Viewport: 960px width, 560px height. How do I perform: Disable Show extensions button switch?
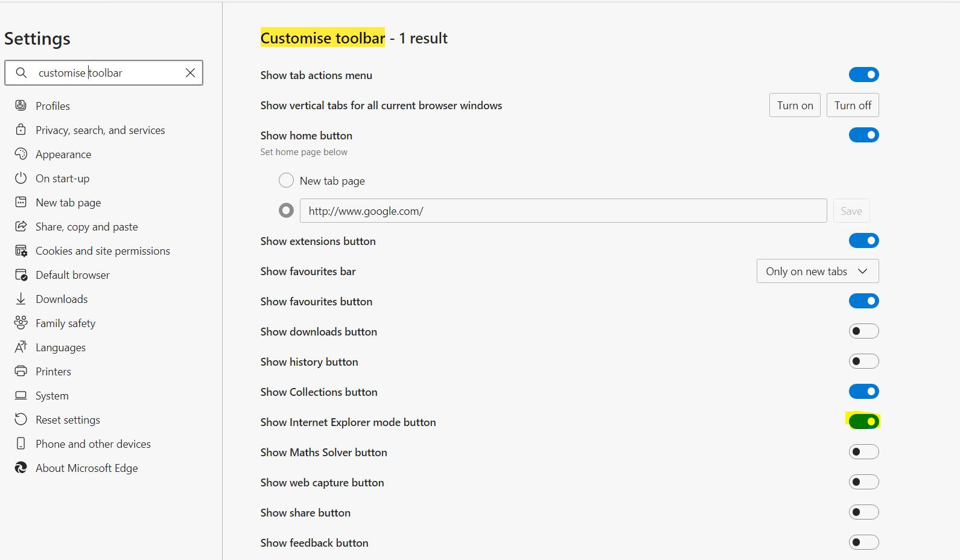[x=863, y=241]
